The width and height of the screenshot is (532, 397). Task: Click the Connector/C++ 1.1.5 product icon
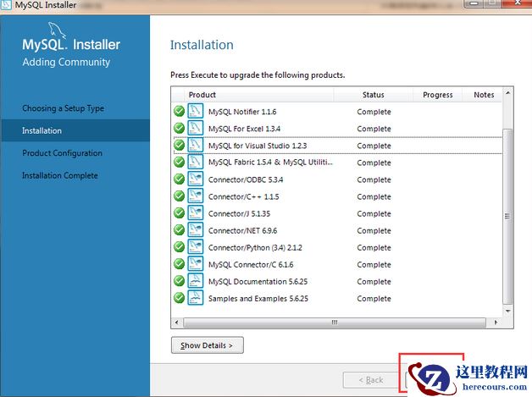coord(196,196)
